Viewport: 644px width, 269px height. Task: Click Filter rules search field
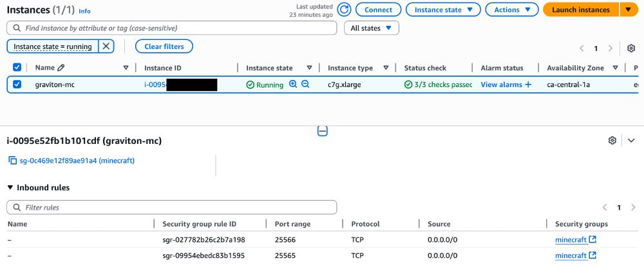coord(172,207)
